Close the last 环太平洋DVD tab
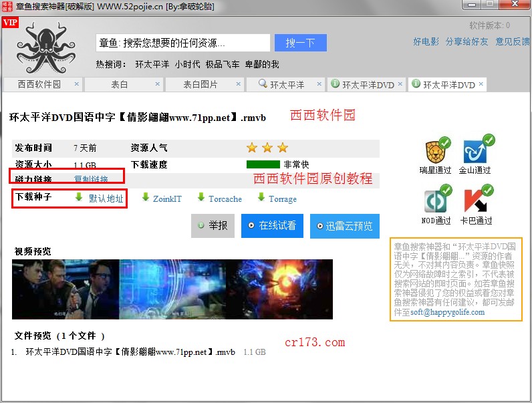Screen dimensions: 532x403 coord(481,84)
